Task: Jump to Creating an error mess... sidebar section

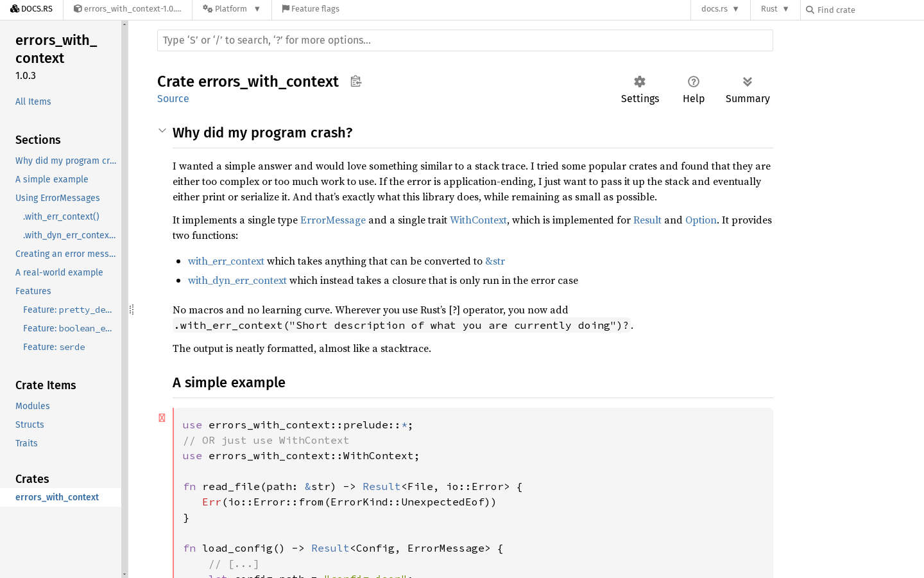Action: (x=65, y=254)
